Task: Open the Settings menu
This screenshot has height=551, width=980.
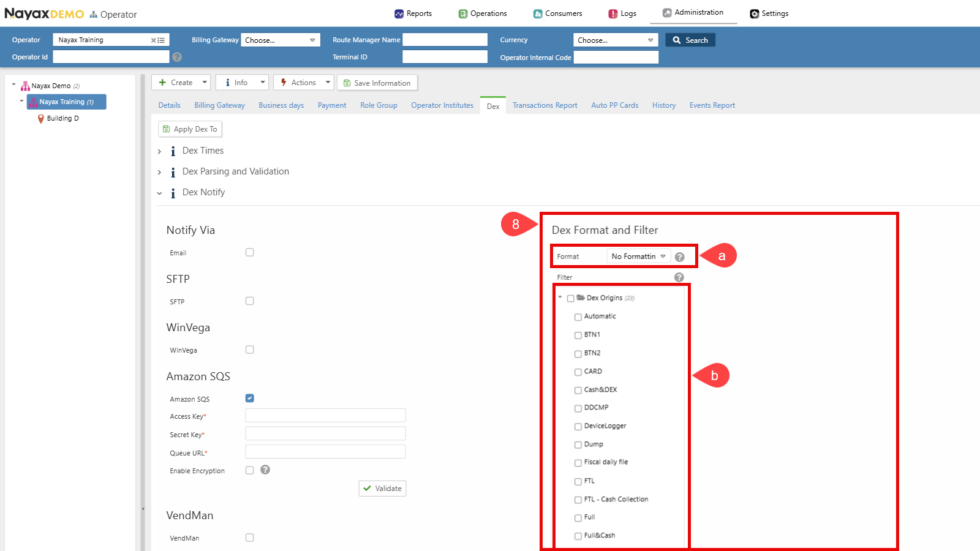Action: (x=769, y=13)
